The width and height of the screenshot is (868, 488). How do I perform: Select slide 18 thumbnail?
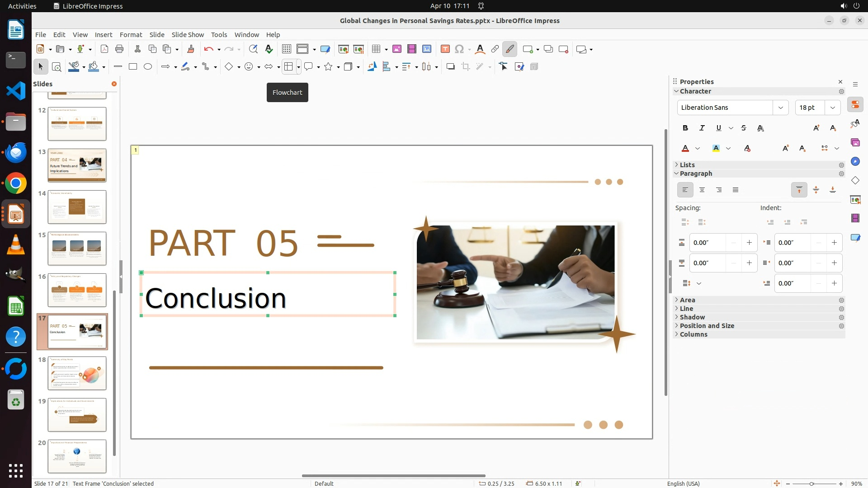pyautogui.click(x=77, y=373)
